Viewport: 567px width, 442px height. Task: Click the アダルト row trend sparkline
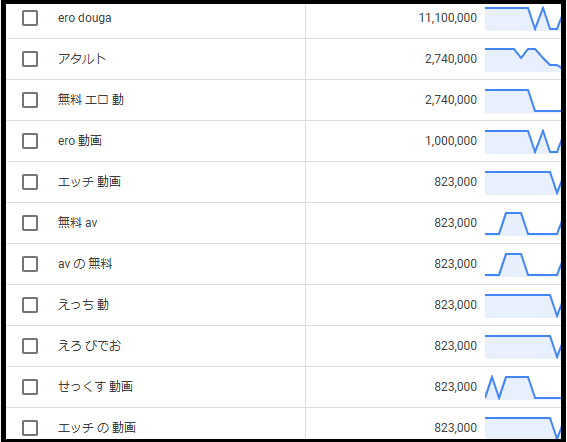point(523,59)
